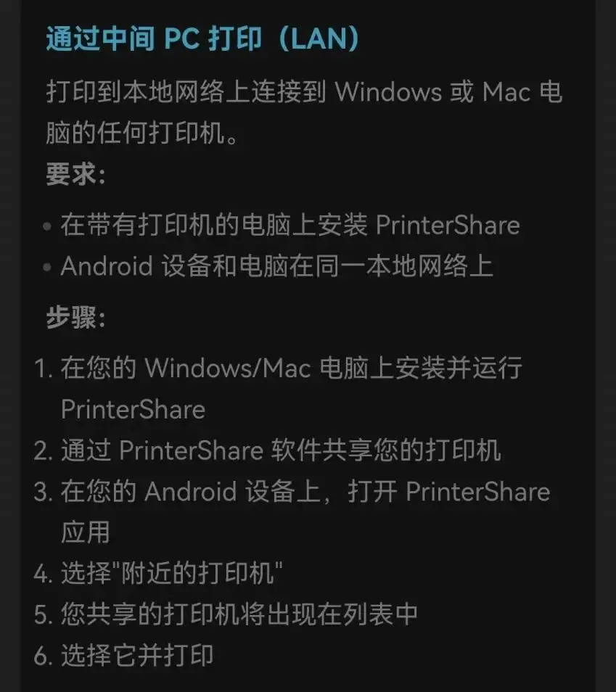Click the PrinterShare word ending step 1
The image size is (616, 692).
133,410
